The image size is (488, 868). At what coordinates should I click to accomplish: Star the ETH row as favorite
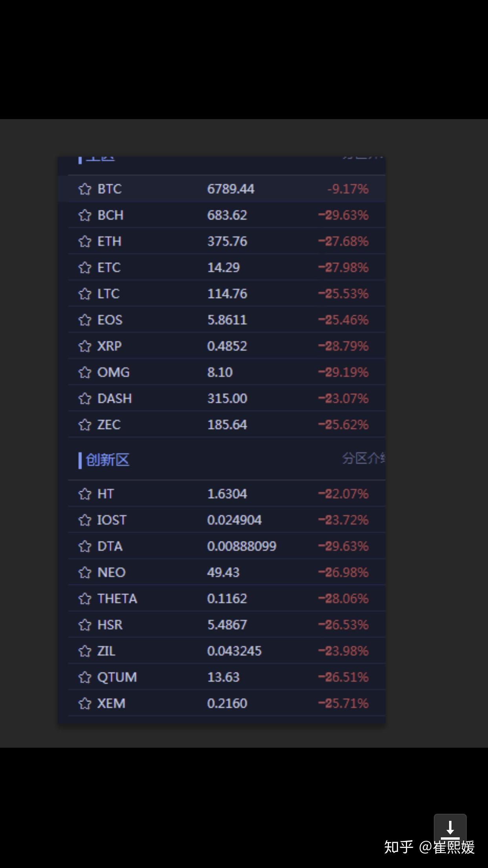[84, 241]
